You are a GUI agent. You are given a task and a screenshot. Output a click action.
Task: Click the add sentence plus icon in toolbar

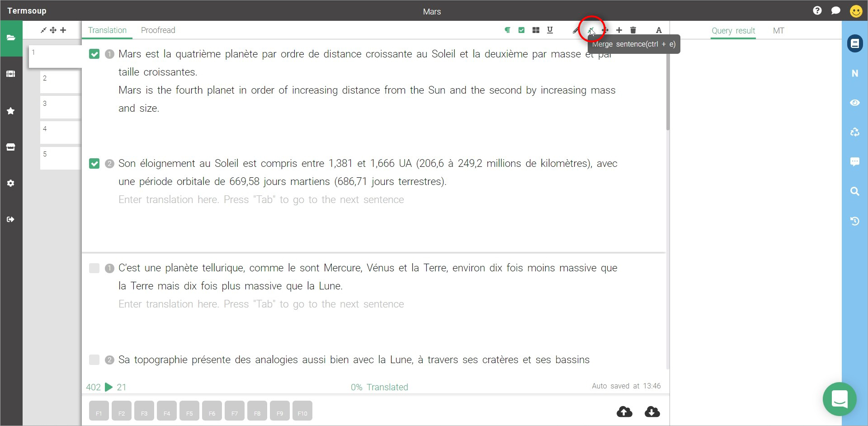tap(619, 30)
